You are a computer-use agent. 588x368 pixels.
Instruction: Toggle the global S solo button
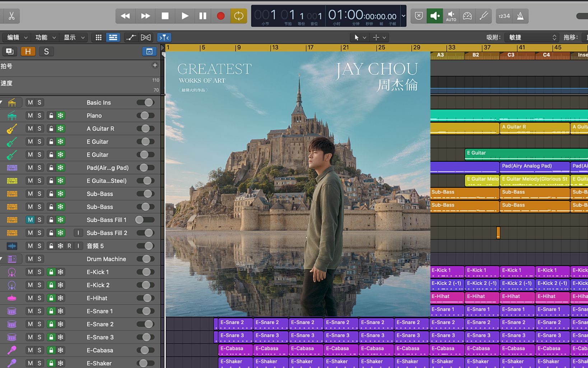point(46,51)
